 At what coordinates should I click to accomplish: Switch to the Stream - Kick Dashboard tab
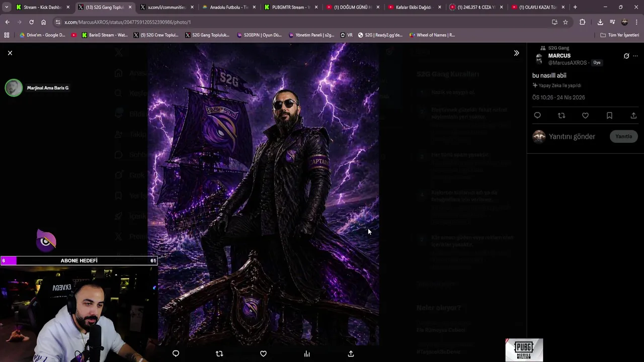(x=43, y=7)
